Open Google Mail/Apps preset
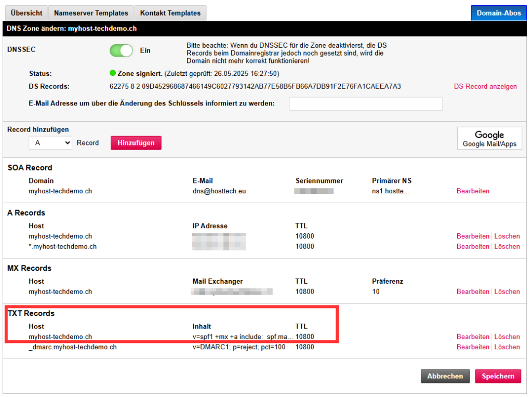Image resolution: width=532 pixels, height=397 pixels. click(489, 139)
